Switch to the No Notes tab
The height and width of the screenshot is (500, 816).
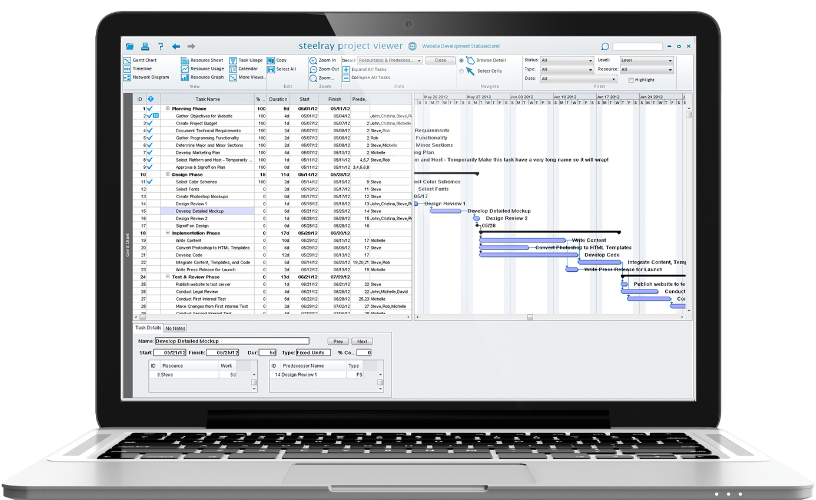coord(175,328)
